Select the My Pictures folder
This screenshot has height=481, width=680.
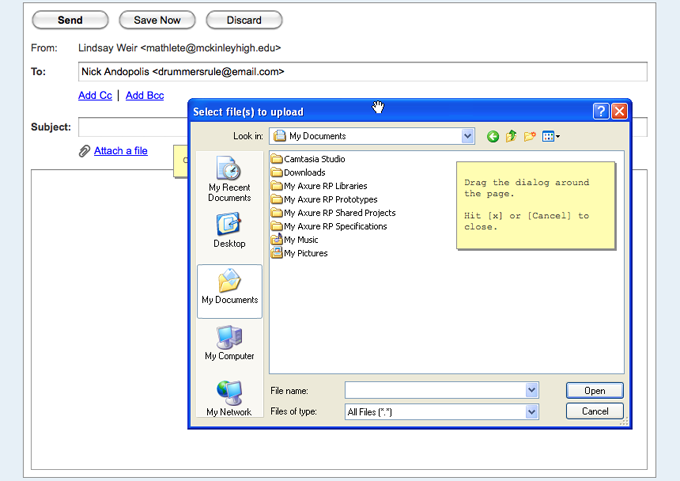coord(299,253)
